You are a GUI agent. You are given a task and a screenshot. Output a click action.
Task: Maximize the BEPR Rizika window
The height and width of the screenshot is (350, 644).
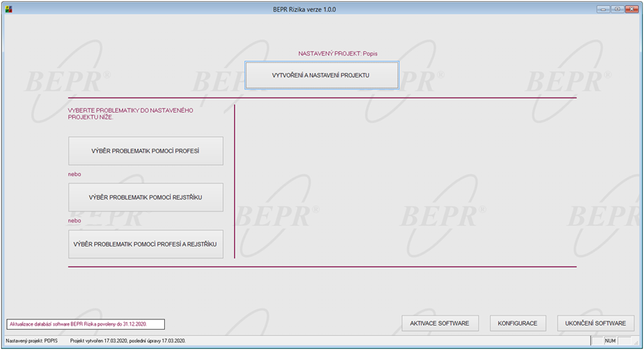(617, 9)
